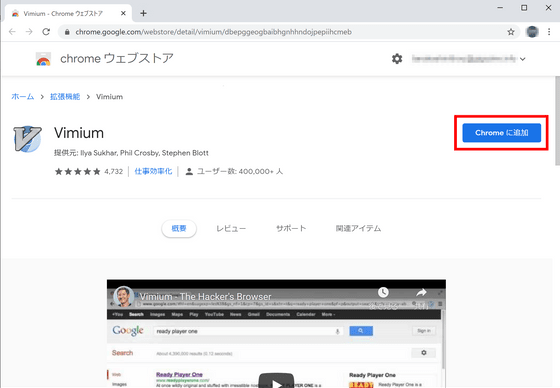Minimize the Chrome window
This screenshot has height=388, width=560.
tap(500, 8)
